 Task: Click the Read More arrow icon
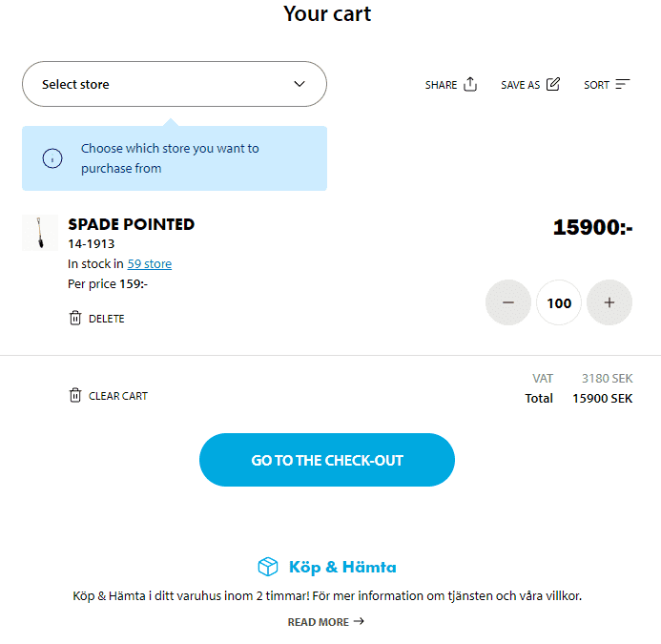click(359, 621)
